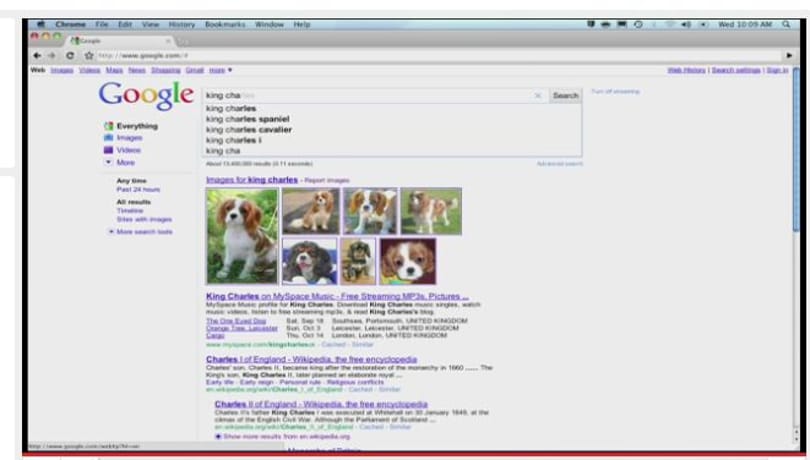Image resolution: width=810 pixels, height=460 pixels.
Task: Click the browser back arrow
Action: point(37,55)
